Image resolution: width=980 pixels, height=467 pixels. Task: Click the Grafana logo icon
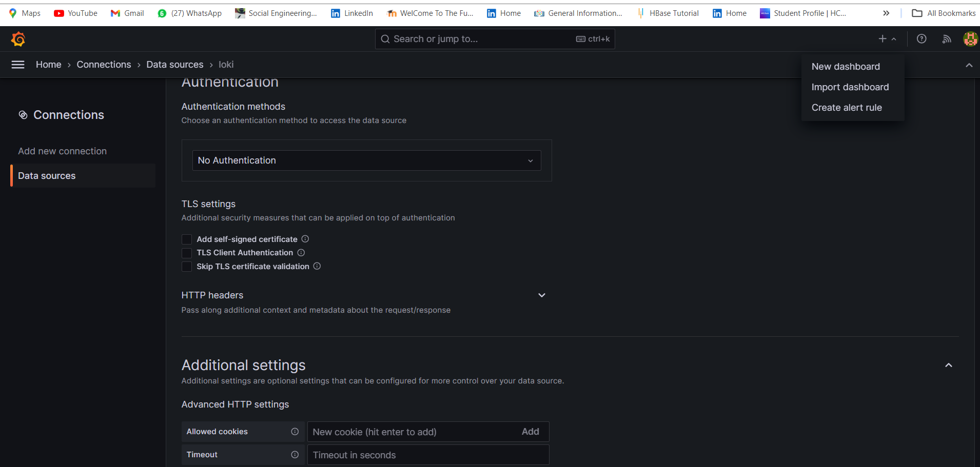18,39
